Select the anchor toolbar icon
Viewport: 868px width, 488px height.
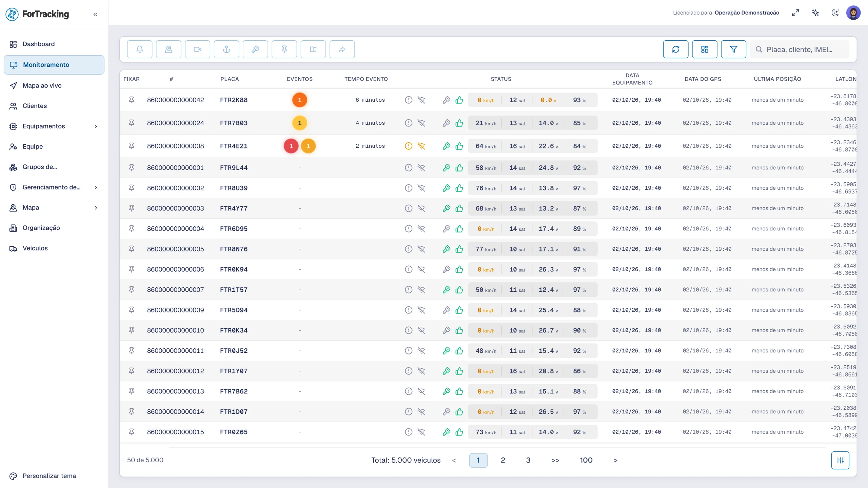tap(226, 49)
